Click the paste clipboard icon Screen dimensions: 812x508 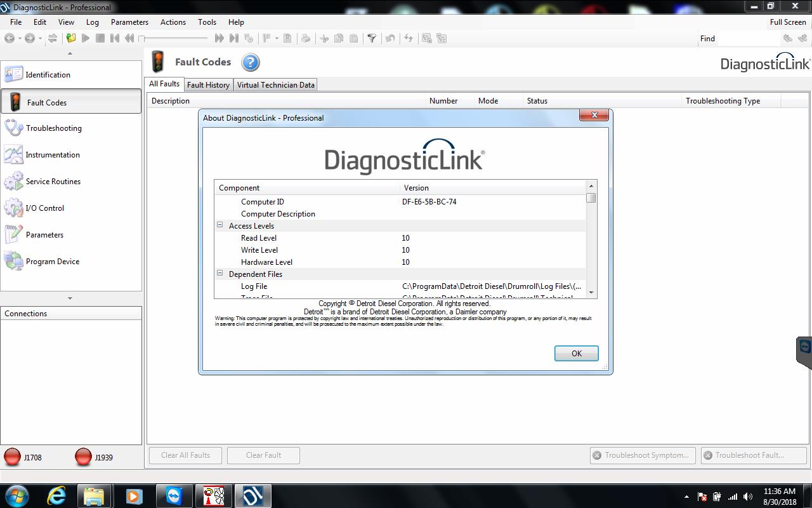click(x=353, y=38)
